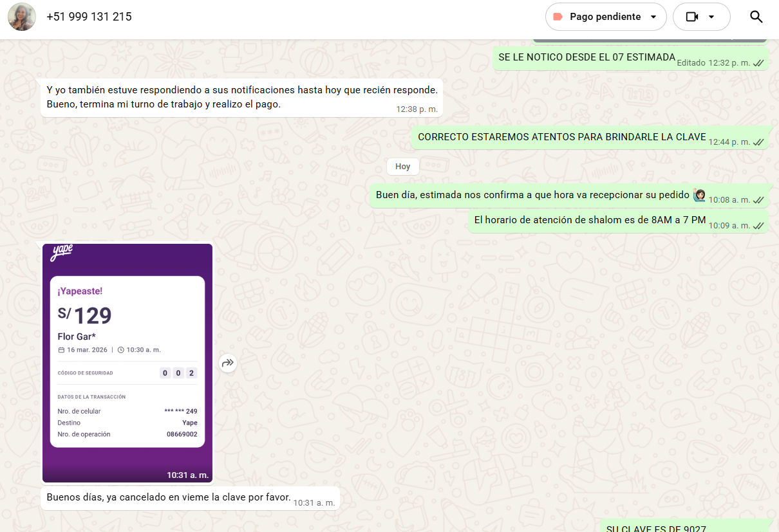The height and width of the screenshot is (532, 779).
Task: Select the SE LE NOTICO DESDE EL 07 message
Action: (x=586, y=57)
